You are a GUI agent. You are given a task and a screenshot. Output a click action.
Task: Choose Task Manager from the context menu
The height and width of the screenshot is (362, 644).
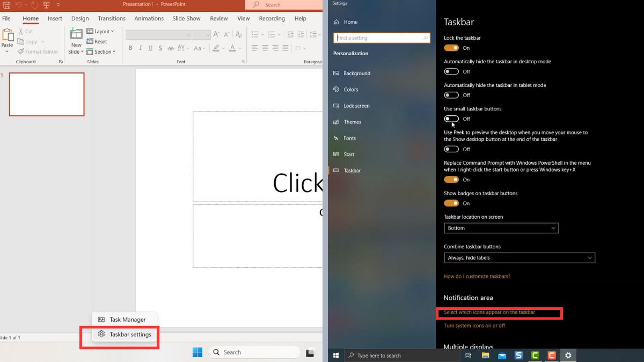(x=125, y=320)
